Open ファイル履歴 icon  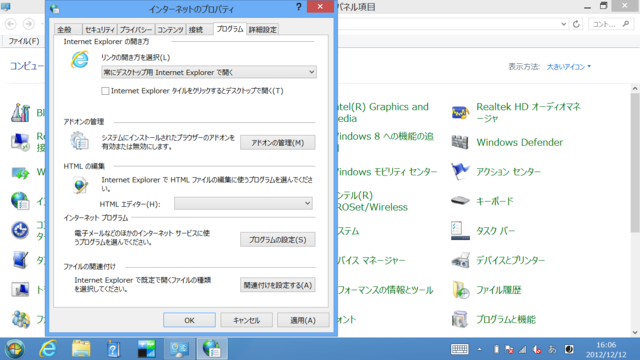coord(460,290)
